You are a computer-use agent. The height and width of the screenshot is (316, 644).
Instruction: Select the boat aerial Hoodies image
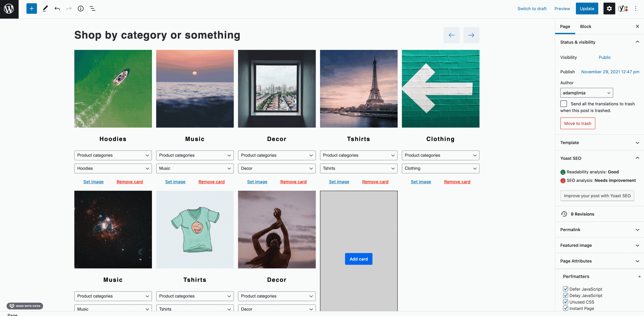[113, 89]
